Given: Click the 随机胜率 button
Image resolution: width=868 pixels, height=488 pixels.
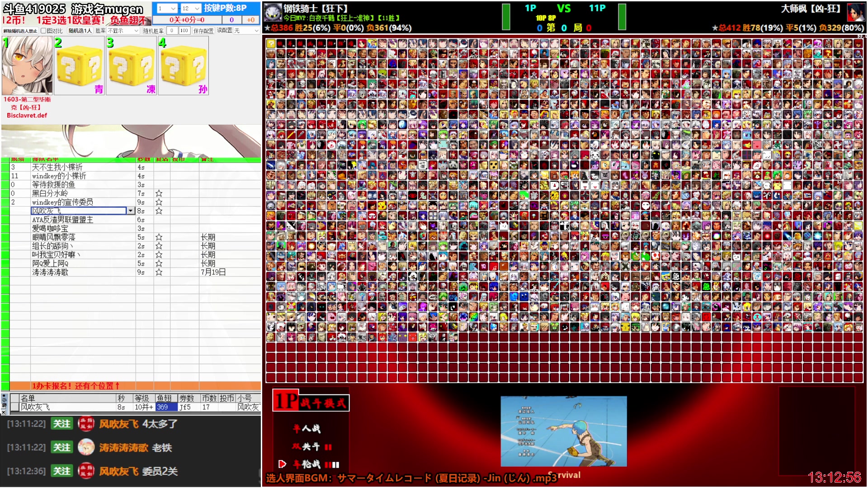Looking at the screenshot, I should (x=153, y=31).
